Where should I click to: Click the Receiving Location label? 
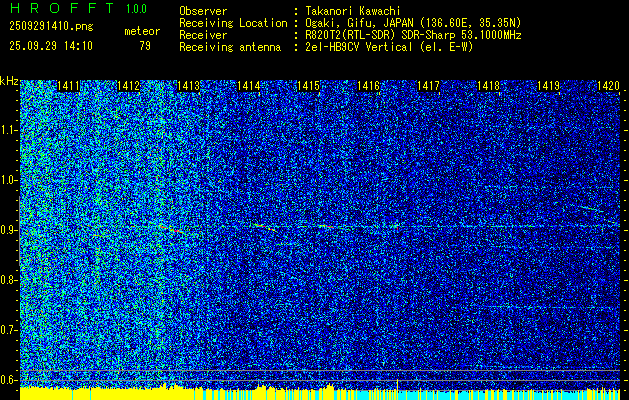point(233,23)
